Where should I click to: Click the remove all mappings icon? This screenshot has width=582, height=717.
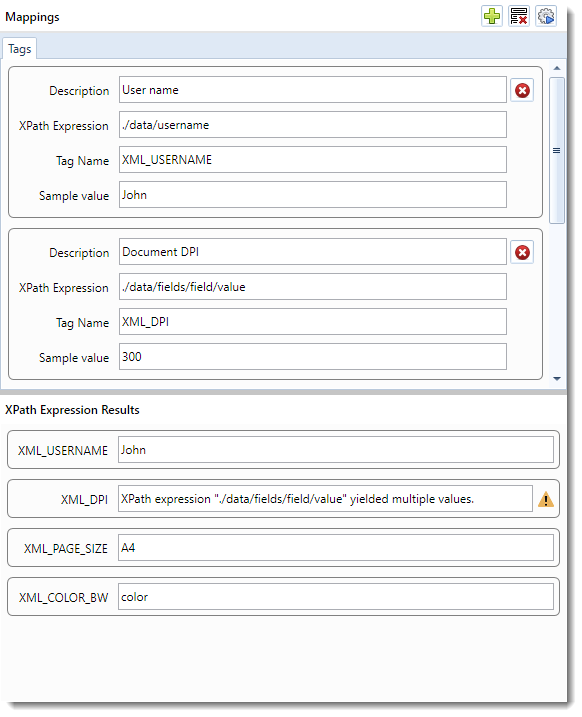point(519,16)
